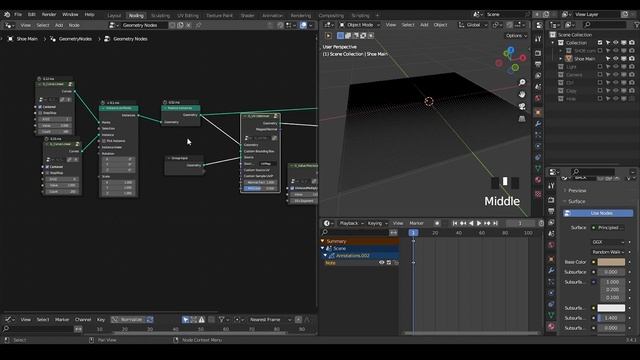Toggle Collection exclude checkbox in outliner

click(600, 43)
